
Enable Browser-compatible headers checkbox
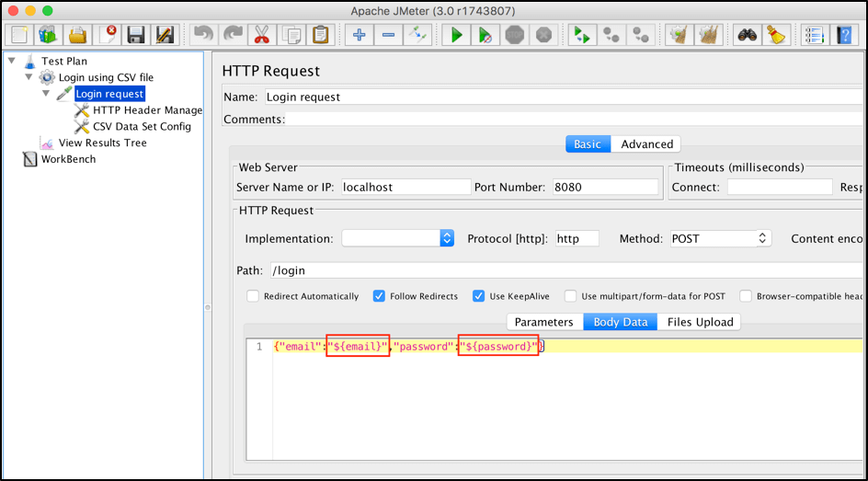[x=746, y=296]
